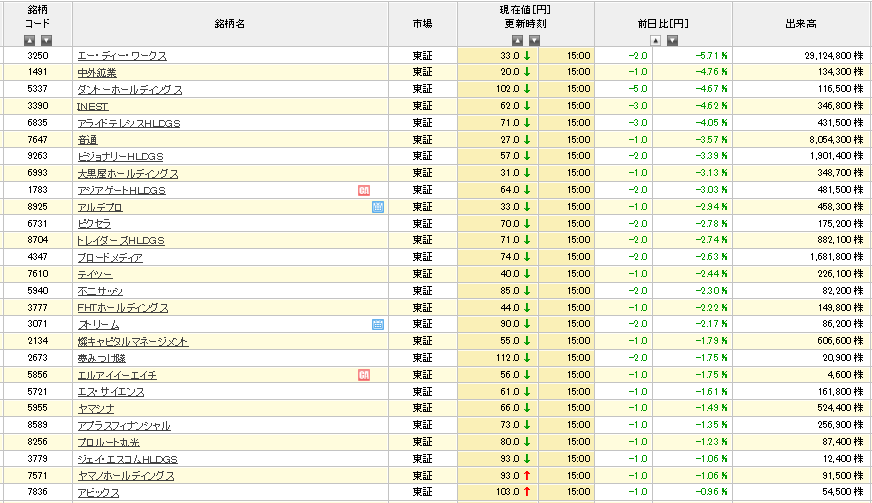872x503 pixels.
Task: Open ヤマノホールディングス stock link
Action: [126, 476]
